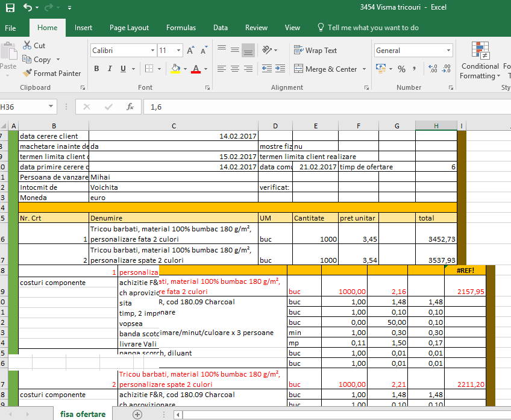Click the Cut scissors icon
Screen dimensions: 511x420
(x=27, y=45)
